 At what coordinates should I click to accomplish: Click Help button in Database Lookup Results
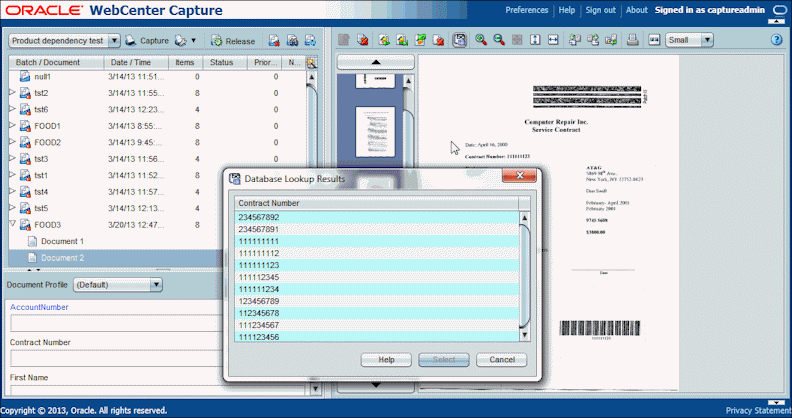[x=386, y=359]
